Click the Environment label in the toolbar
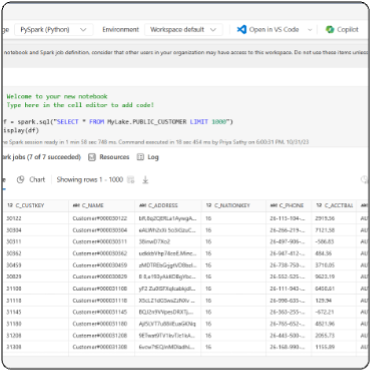The image size is (372, 372). point(121,30)
